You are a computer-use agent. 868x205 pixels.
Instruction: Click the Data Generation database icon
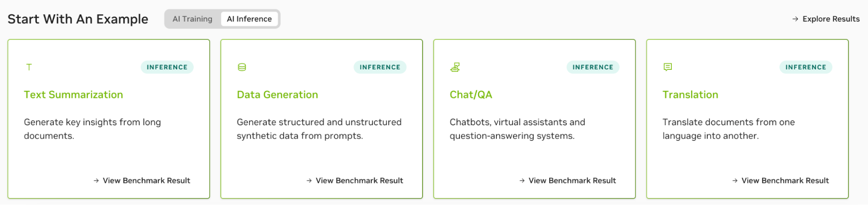[x=242, y=67]
